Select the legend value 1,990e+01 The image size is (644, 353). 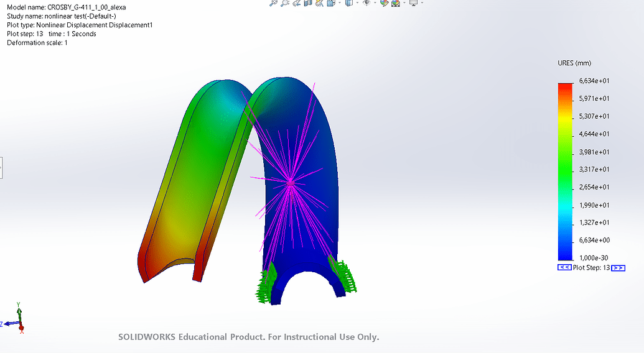594,205
